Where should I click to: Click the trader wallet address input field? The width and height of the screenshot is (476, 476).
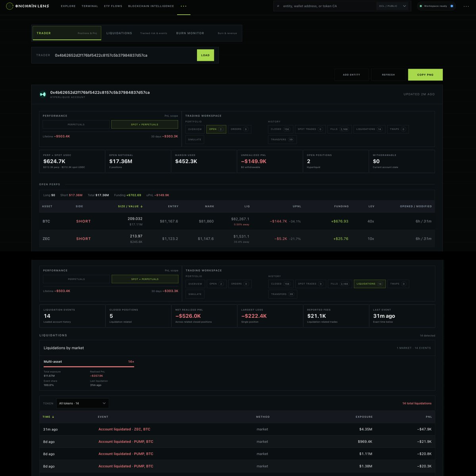pos(124,55)
